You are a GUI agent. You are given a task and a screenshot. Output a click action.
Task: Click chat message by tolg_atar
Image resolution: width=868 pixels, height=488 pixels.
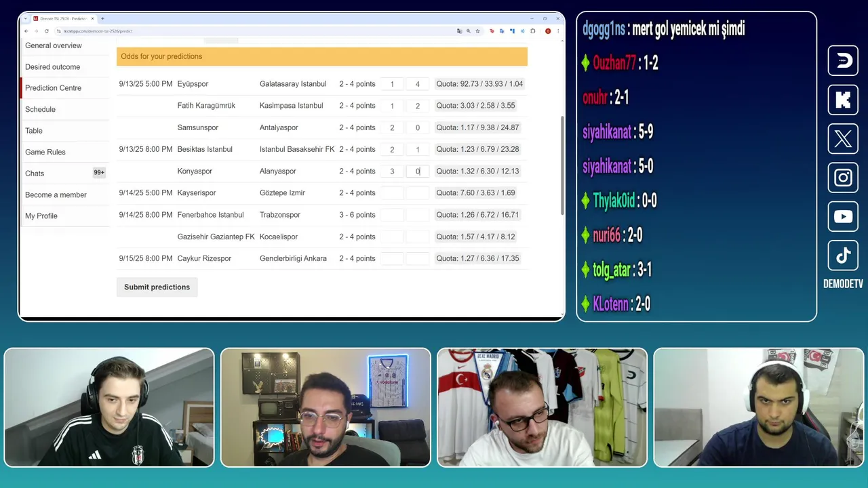[x=617, y=270]
